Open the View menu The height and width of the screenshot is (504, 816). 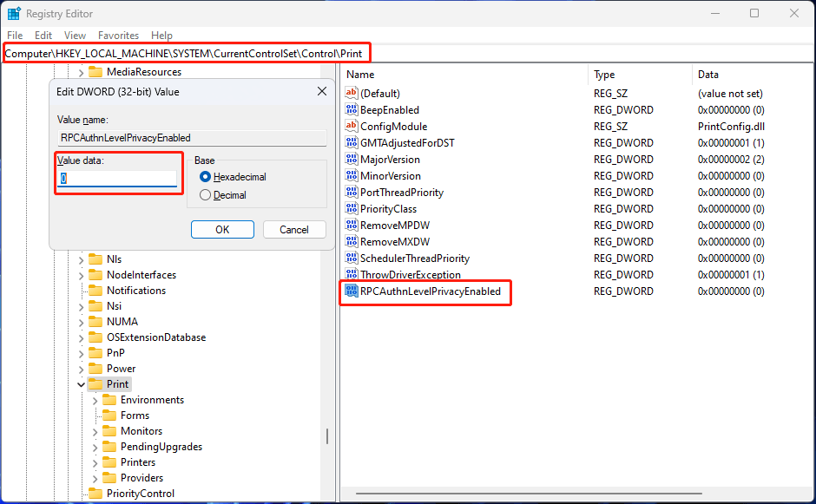pyautogui.click(x=75, y=36)
